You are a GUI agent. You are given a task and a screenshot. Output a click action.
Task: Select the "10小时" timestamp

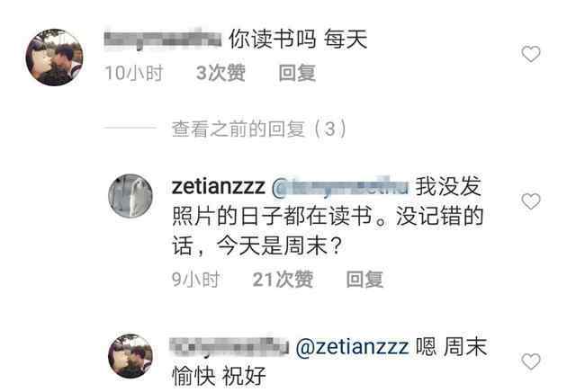click(x=134, y=73)
